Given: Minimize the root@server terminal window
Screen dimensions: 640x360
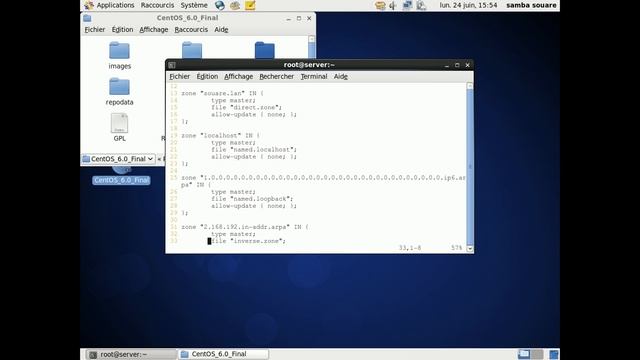Looking at the screenshot, I should [447, 65].
